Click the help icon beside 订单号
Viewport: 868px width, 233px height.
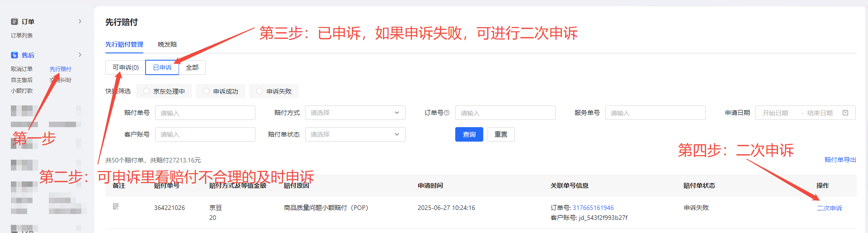(447, 113)
